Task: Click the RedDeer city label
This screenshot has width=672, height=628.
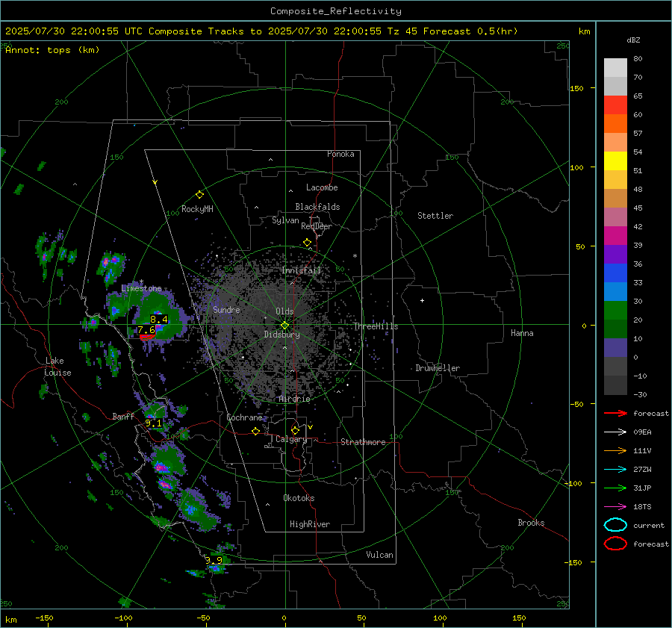Action: 317,226
